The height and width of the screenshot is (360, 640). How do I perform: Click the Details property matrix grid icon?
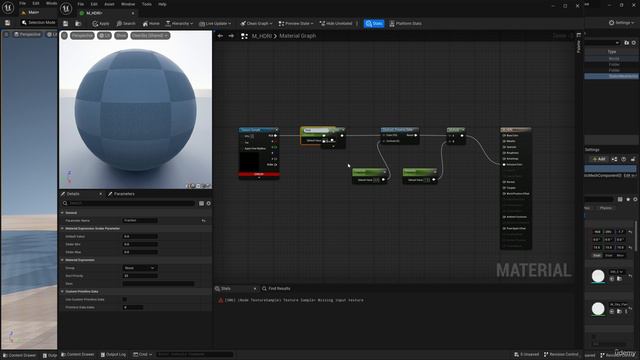click(201, 203)
